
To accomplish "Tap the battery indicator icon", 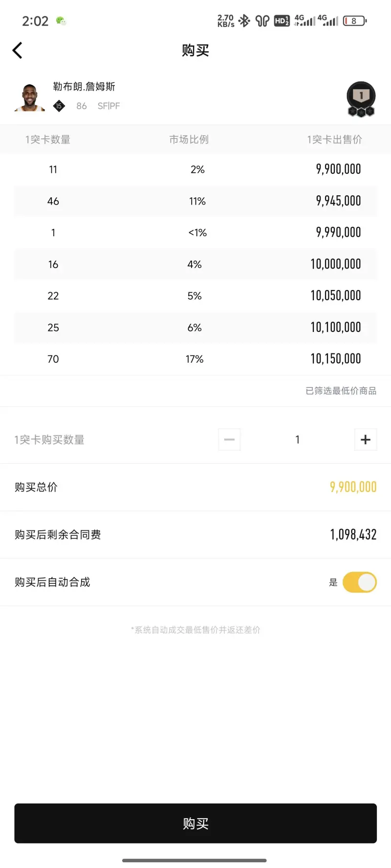I will 354,21.
